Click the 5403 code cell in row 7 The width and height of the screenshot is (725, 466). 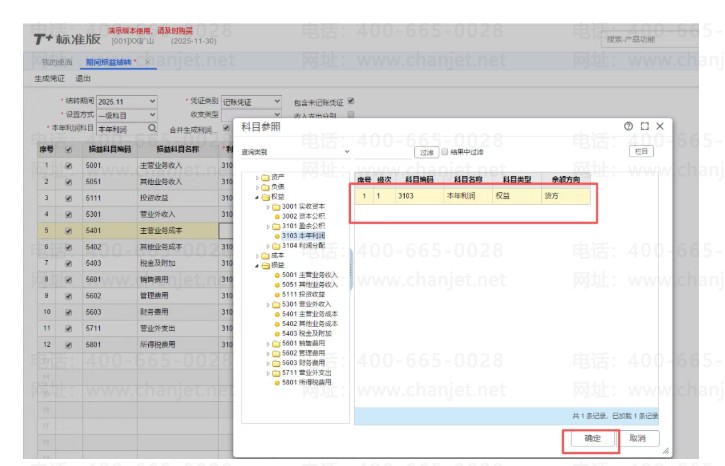pyautogui.click(x=110, y=263)
